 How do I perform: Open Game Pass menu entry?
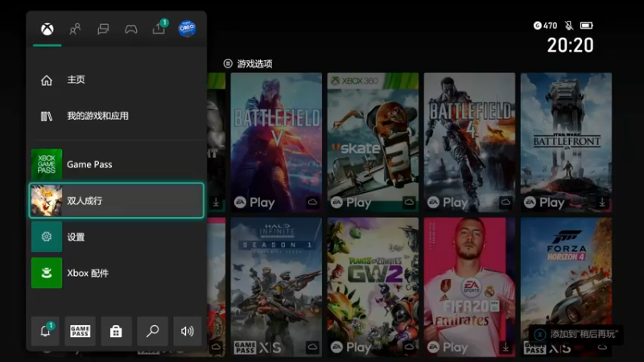(x=117, y=164)
